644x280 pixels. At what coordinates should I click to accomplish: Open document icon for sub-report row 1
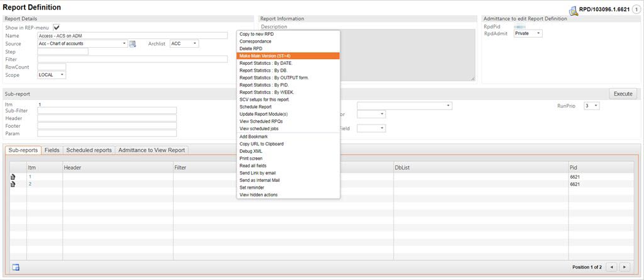pos(13,177)
